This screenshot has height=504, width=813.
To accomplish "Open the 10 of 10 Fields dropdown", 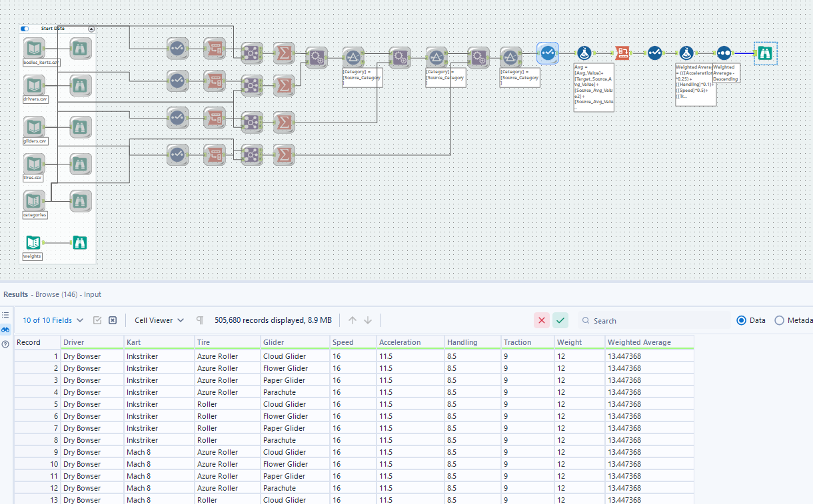I will 52,320.
